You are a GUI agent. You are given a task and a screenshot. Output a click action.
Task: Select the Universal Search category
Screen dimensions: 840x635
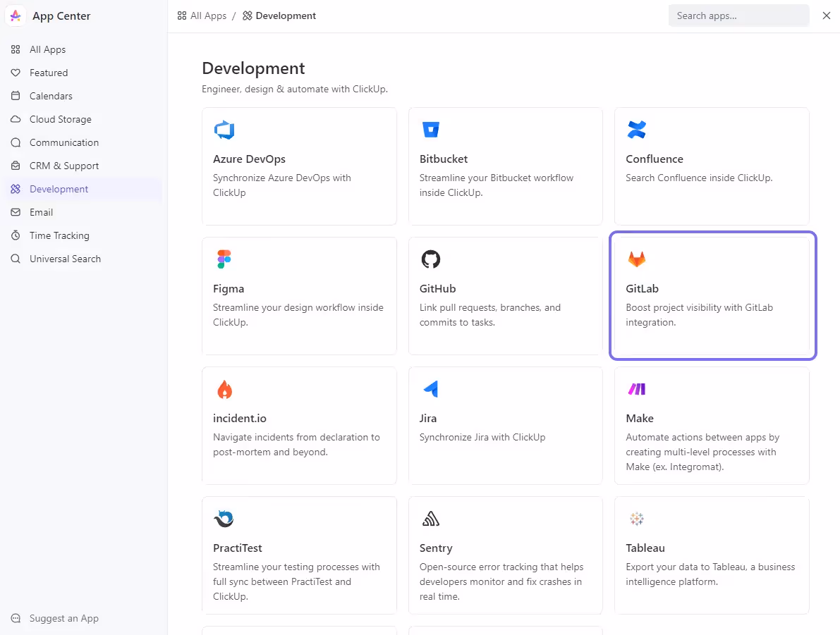[x=65, y=259]
